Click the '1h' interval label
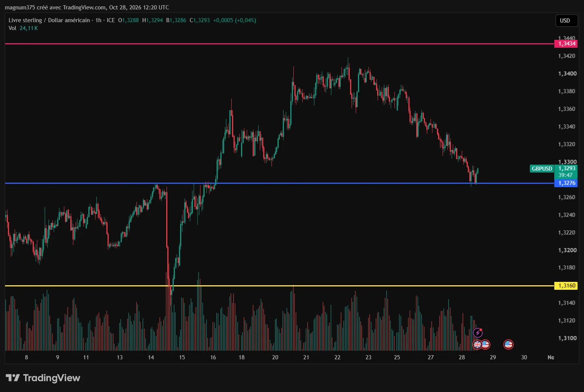584x392 pixels. [98, 20]
